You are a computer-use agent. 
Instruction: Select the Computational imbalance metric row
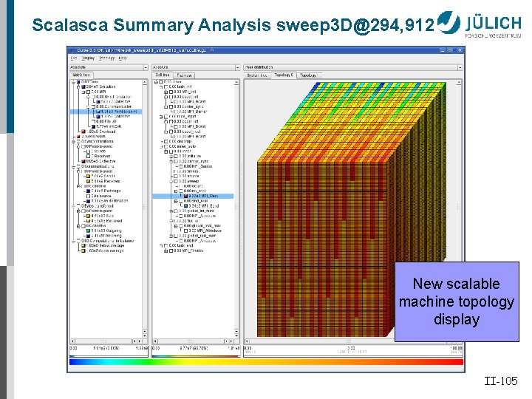click(x=104, y=241)
